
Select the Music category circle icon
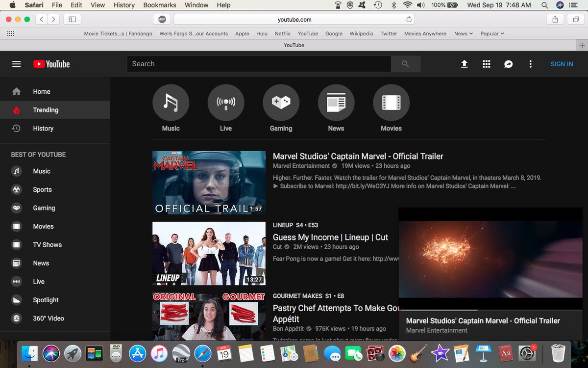coord(171,103)
